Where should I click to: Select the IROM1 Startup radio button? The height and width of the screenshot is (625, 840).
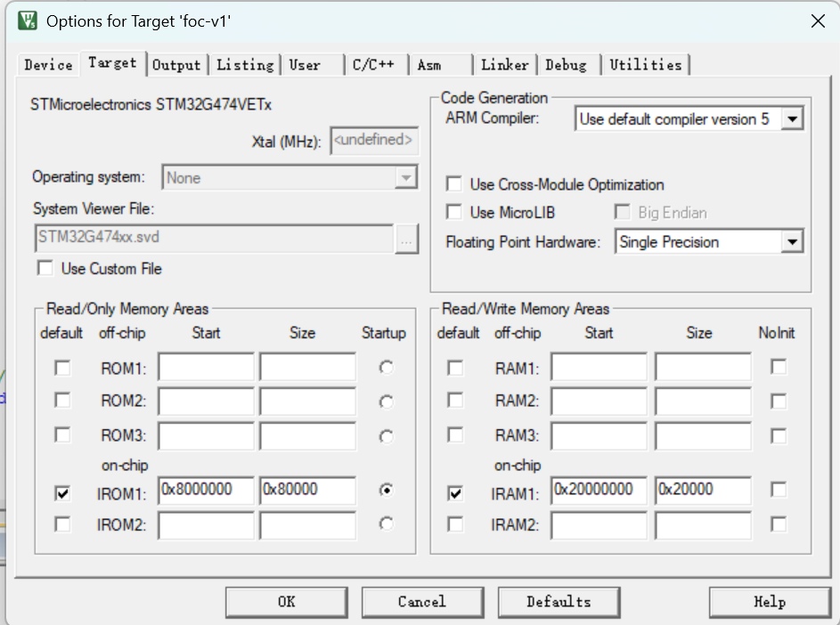386,490
